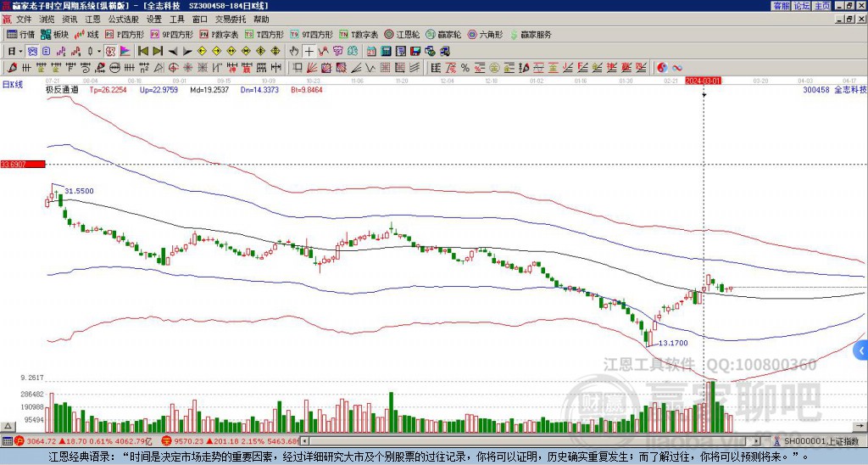Jump to first bar icon
Screen dimensions: 868x465
[x=142, y=52]
